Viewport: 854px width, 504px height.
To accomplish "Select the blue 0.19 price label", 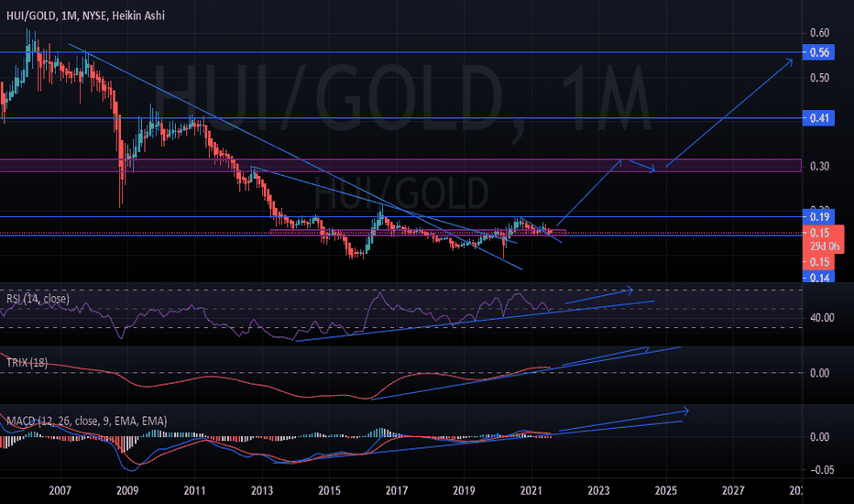I will 818,217.
